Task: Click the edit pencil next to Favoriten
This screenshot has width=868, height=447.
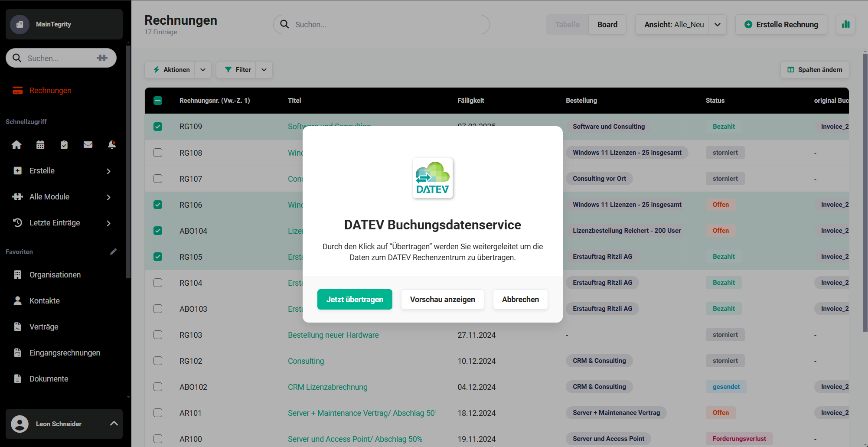Action: tap(113, 252)
